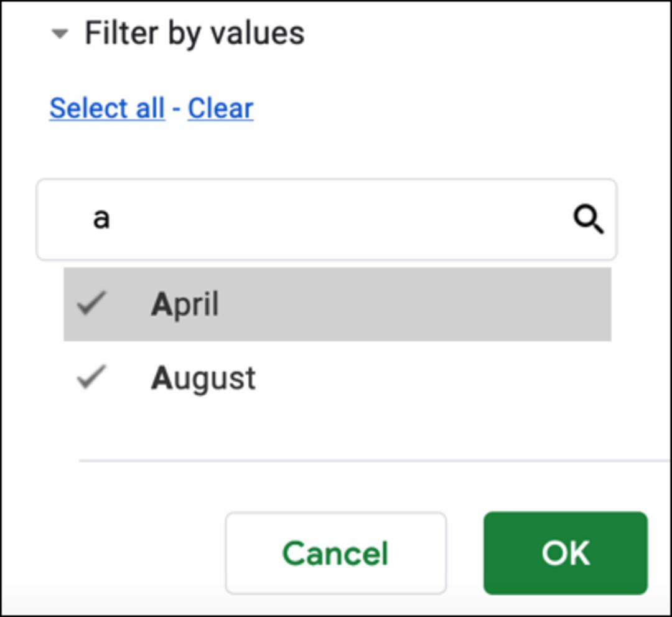Select the highlighted April row
Screen dimensions: 672x617
(337, 304)
